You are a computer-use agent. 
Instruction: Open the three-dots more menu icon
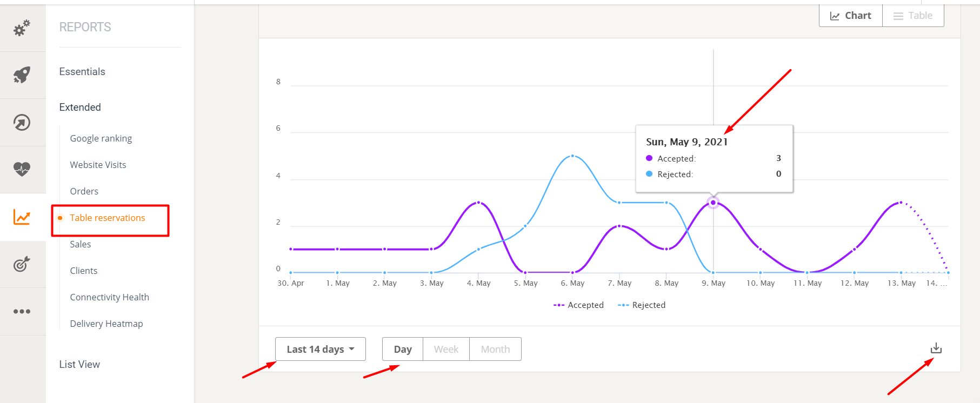pos(22,311)
